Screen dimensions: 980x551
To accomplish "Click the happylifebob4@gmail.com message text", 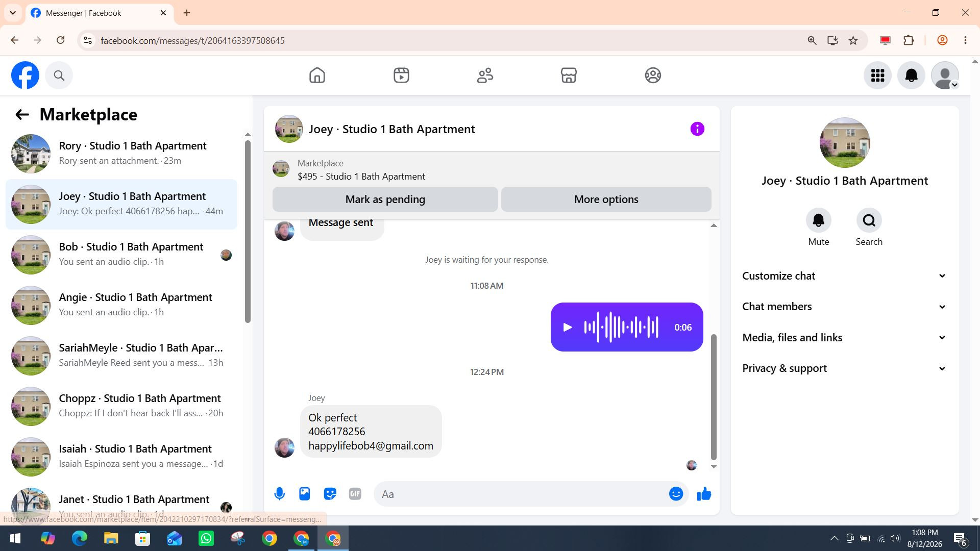I will click(x=371, y=446).
